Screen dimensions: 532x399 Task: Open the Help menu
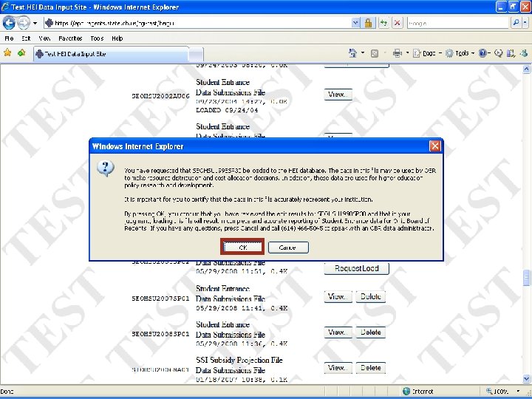pyautogui.click(x=117, y=38)
